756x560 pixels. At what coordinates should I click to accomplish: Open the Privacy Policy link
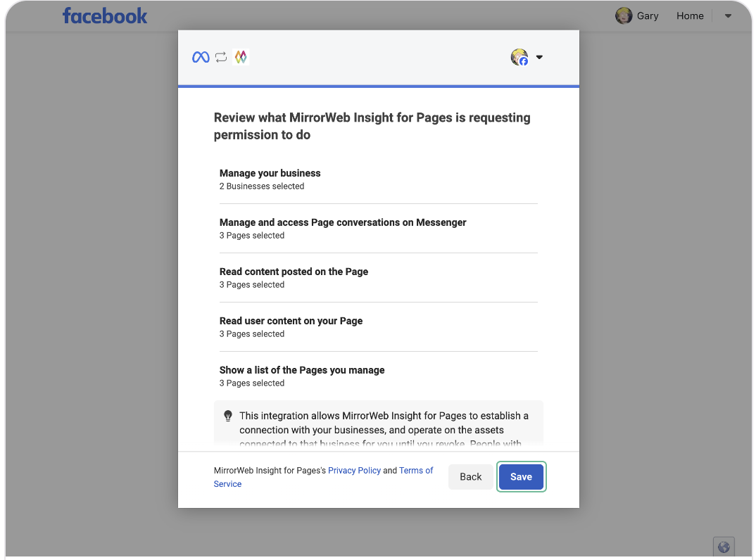(x=354, y=471)
